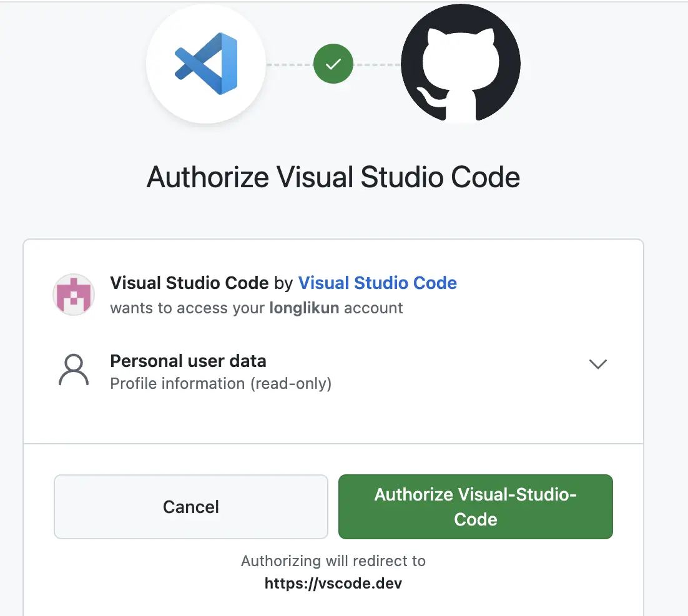Screen dimensions: 688x616
Task: Click the chevron beside Profile information
Action: pos(597,364)
